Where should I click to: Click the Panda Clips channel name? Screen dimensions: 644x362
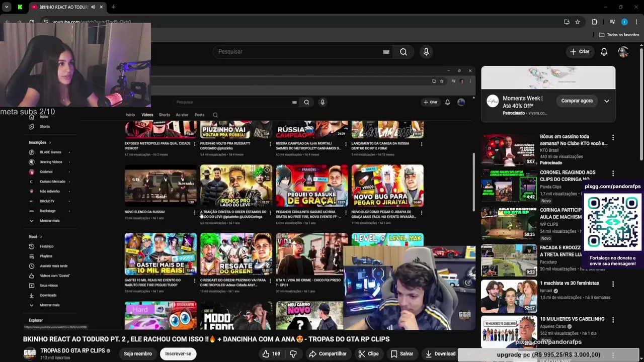coord(551,187)
